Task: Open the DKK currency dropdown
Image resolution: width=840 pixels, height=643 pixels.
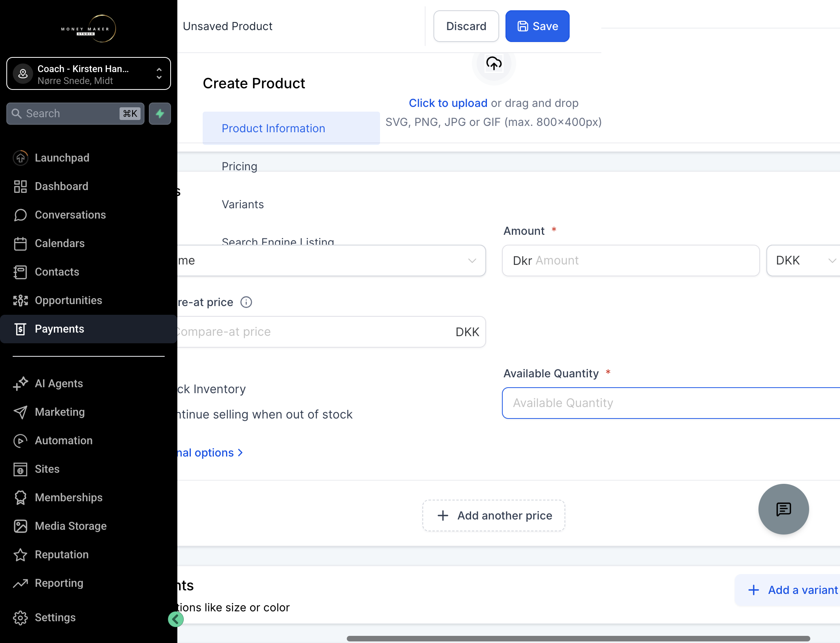Action: pos(804,261)
